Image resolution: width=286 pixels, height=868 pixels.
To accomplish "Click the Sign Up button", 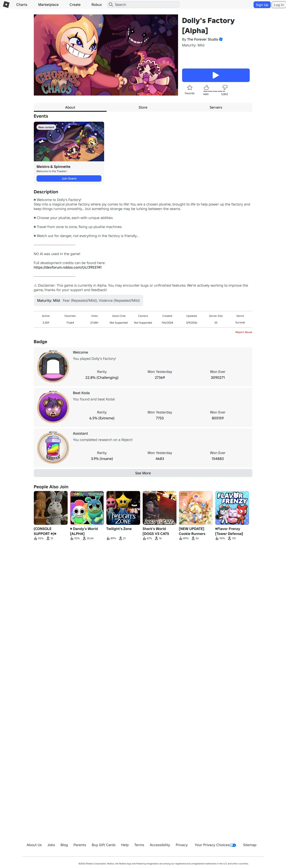I will (262, 5).
